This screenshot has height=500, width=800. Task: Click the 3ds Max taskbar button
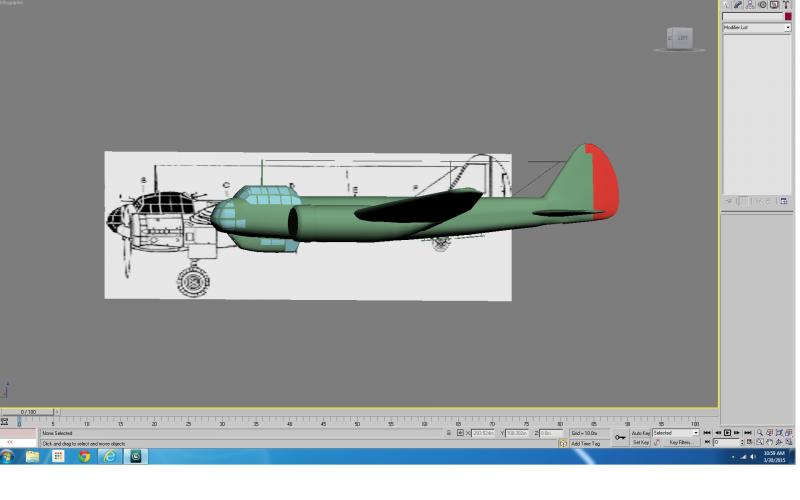coord(136,457)
